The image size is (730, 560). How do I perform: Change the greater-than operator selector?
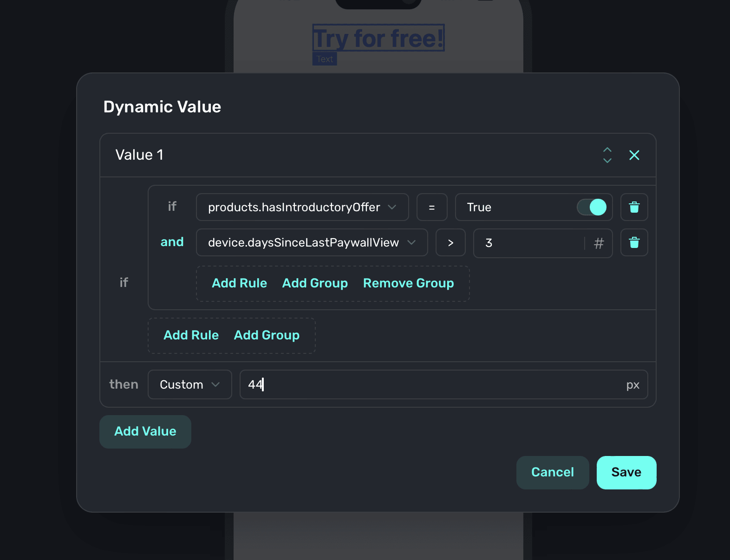coord(450,242)
